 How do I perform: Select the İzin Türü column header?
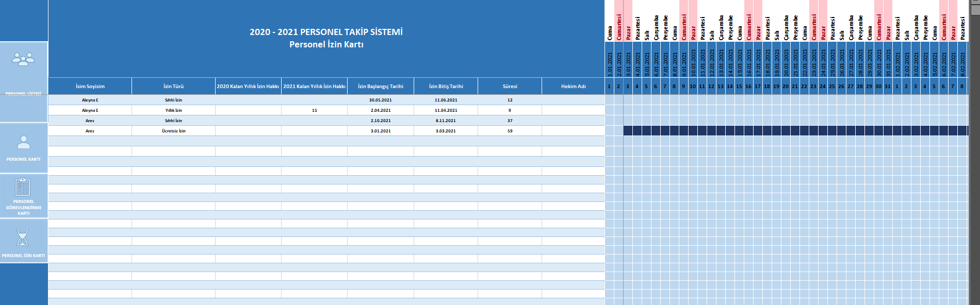coord(174,86)
